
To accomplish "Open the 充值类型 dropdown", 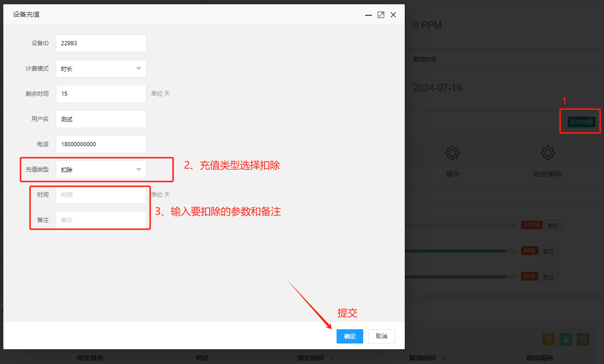I will 101,170.
